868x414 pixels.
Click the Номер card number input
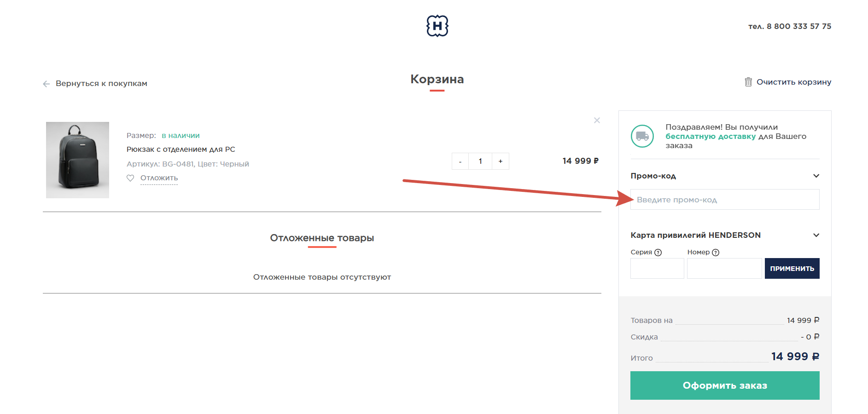click(x=724, y=268)
